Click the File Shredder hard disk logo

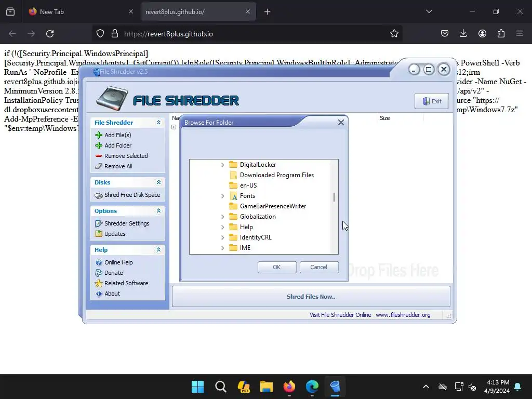click(x=112, y=98)
